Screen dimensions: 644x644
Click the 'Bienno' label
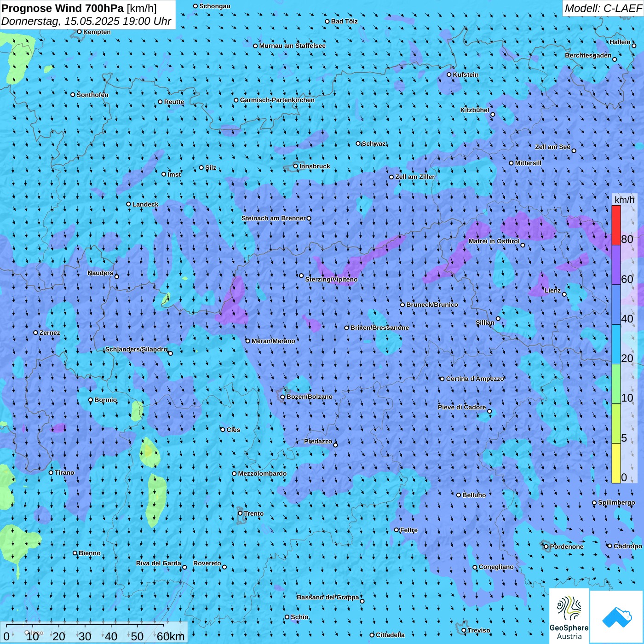click(x=90, y=553)
